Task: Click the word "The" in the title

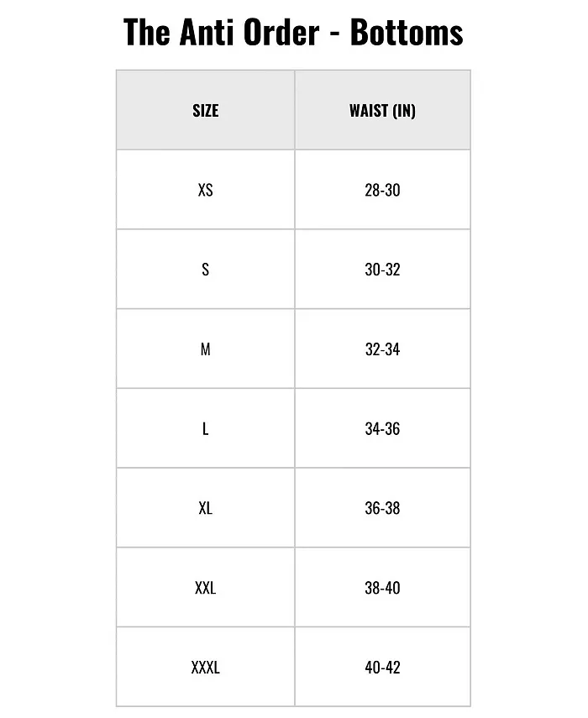Action: [x=147, y=32]
